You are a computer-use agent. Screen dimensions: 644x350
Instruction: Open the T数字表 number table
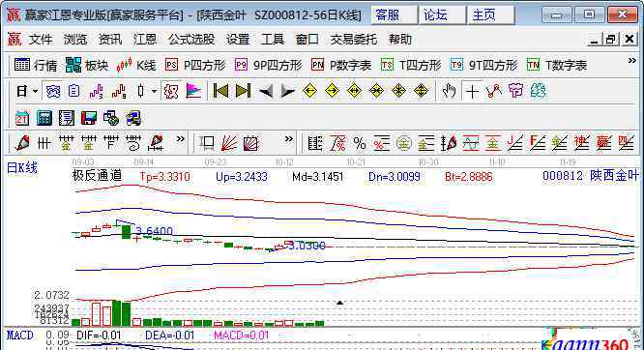click(x=557, y=66)
